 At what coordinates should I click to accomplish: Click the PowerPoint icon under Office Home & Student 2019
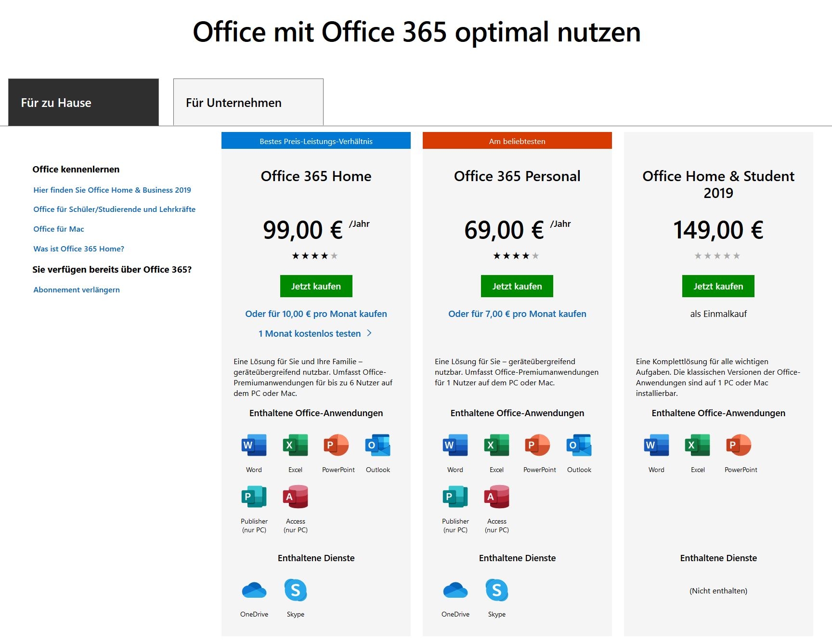(739, 445)
